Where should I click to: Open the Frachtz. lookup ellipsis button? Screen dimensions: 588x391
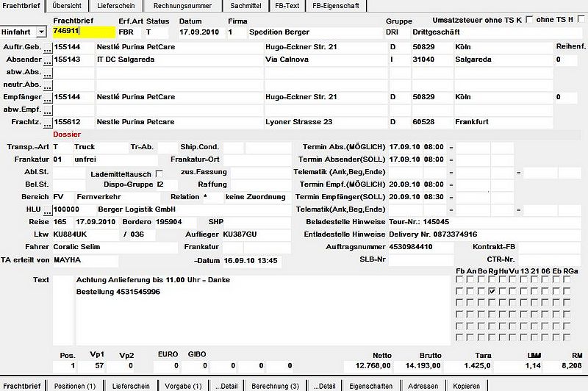pos(48,123)
